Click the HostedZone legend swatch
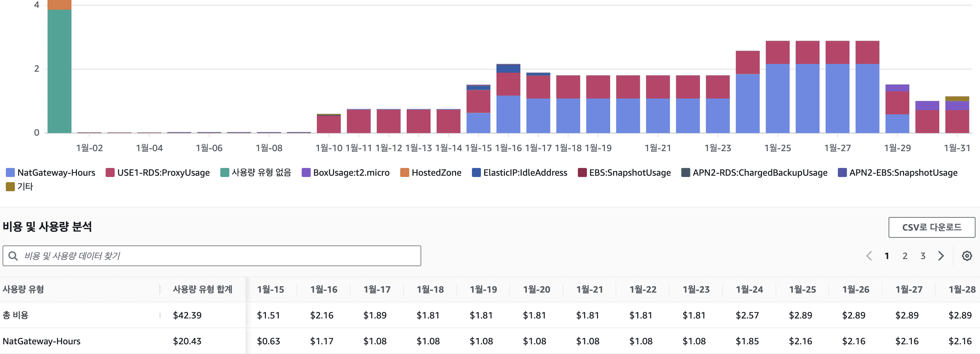This screenshot has height=354, width=980. [404, 172]
